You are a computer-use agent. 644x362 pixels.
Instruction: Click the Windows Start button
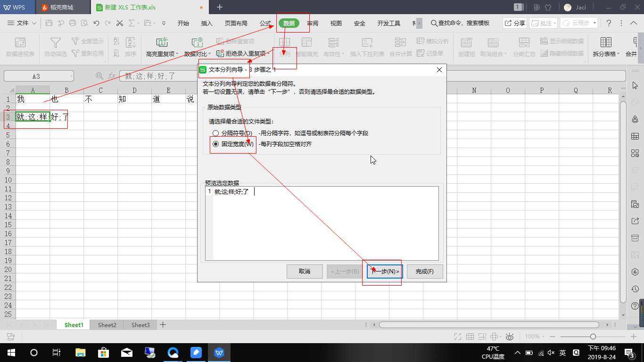[x=10, y=353]
